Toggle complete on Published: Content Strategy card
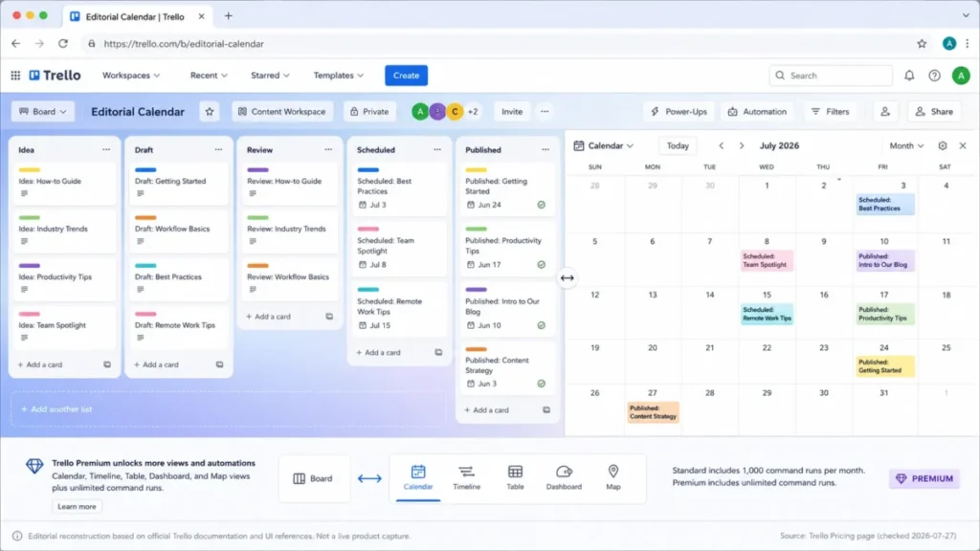This screenshot has height=551, width=980. pos(542,384)
